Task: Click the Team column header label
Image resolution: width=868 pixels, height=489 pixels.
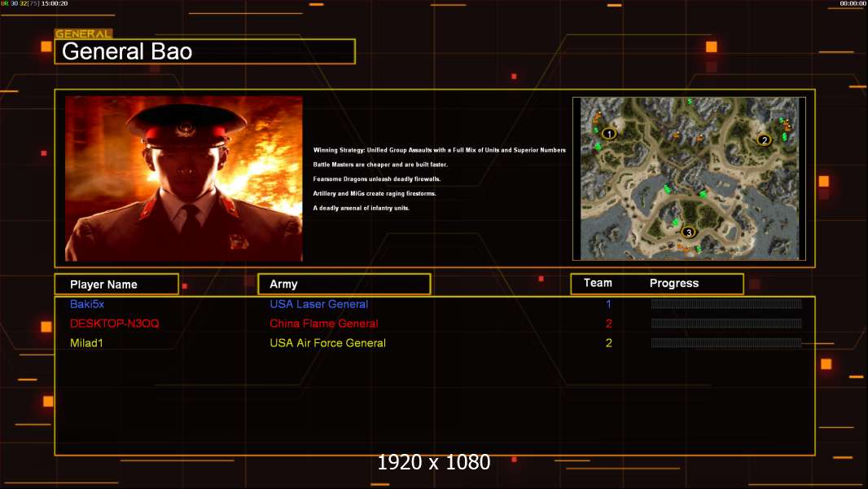Action: coord(598,283)
